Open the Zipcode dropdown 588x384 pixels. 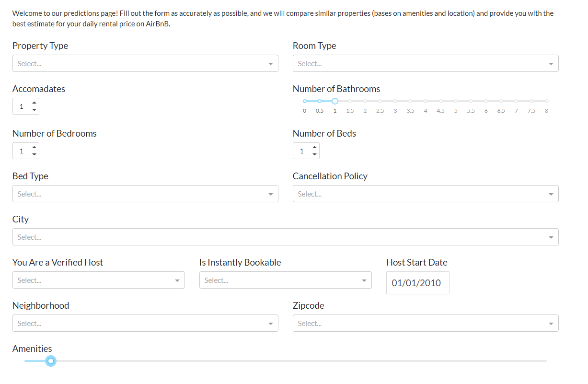425,323
